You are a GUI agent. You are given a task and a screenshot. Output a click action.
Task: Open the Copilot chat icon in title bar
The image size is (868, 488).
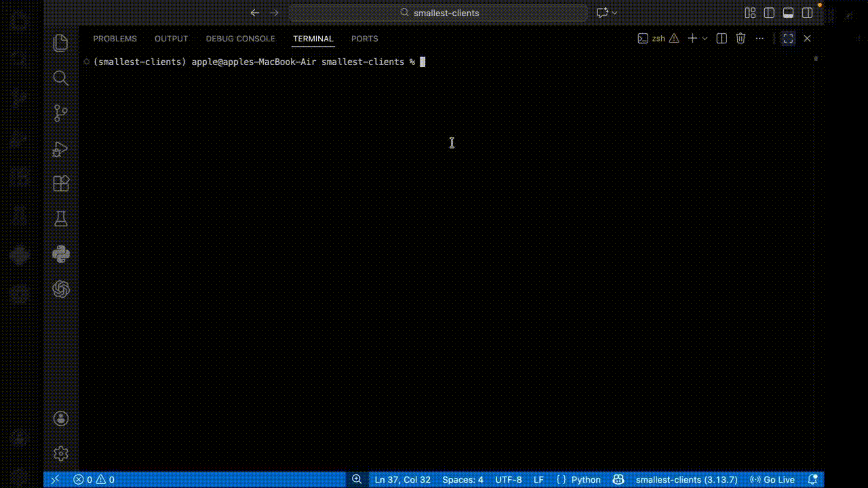coord(602,13)
